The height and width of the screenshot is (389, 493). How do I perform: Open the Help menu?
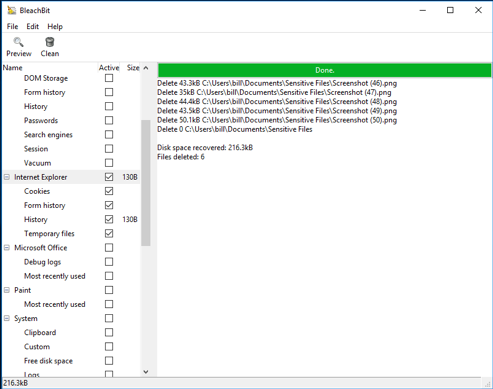[x=55, y=26]
